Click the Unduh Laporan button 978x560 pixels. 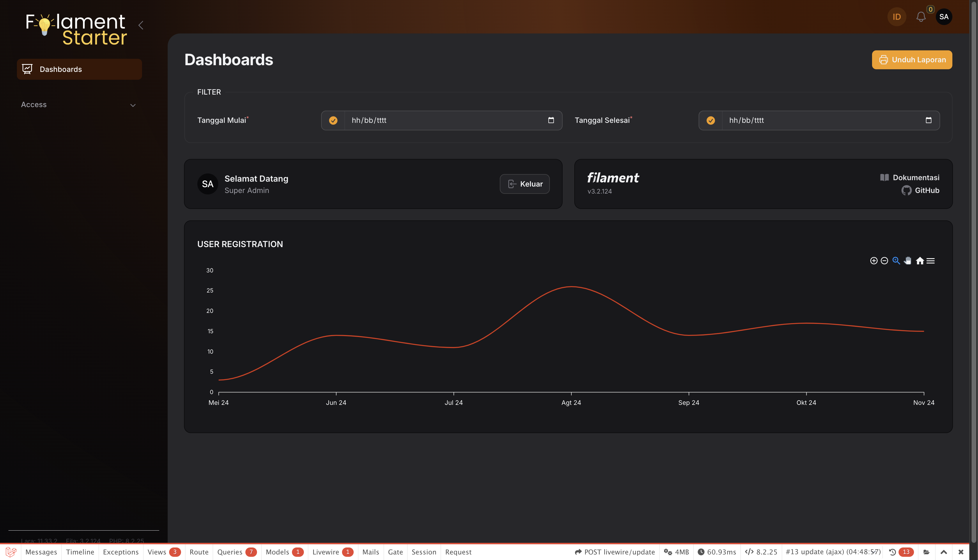click(912, 60)
